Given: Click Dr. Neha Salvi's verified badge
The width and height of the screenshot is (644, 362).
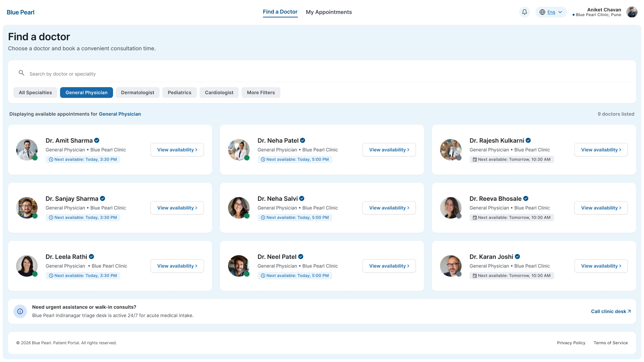Looking at the screenshot, I should pyautogui.click(x=302, y=198).
